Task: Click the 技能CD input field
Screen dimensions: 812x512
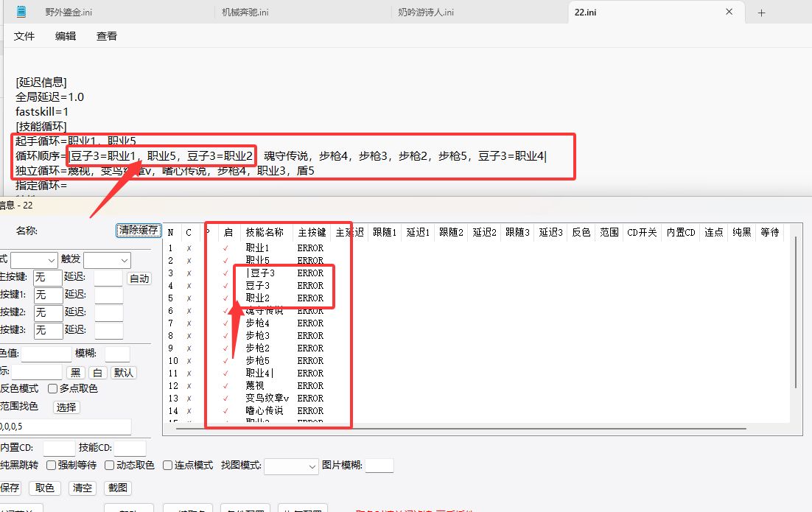Action: point(130,448)
